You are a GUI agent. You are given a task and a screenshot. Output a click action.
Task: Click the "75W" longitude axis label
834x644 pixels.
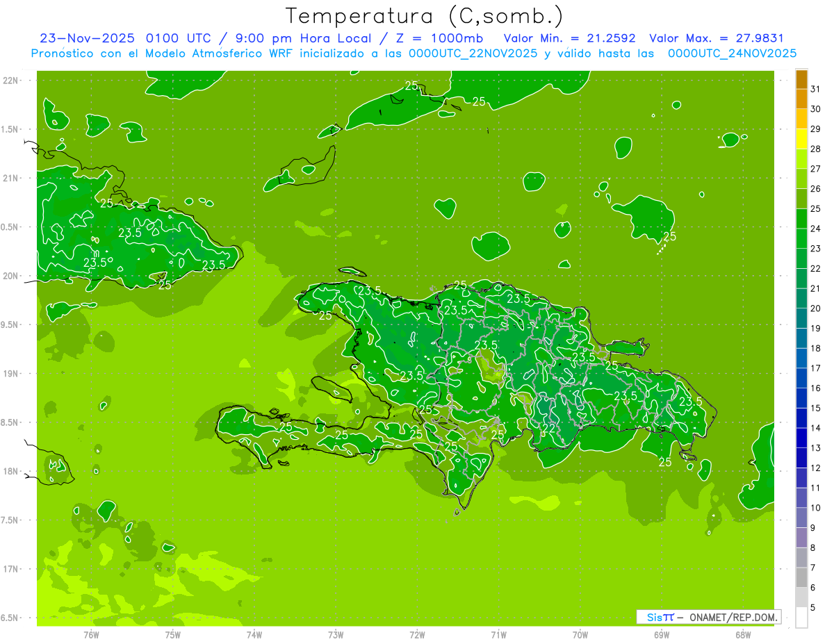click(x=173, y=634)
